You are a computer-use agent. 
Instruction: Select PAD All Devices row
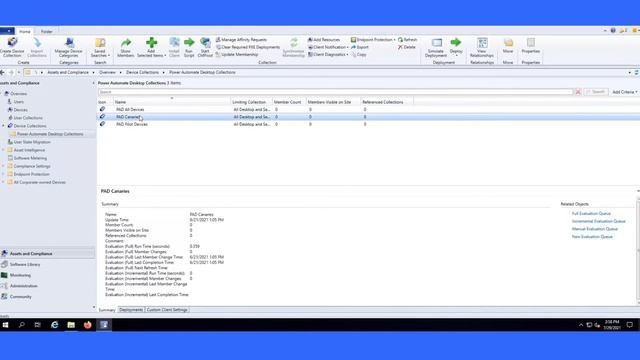click(367, 109)
